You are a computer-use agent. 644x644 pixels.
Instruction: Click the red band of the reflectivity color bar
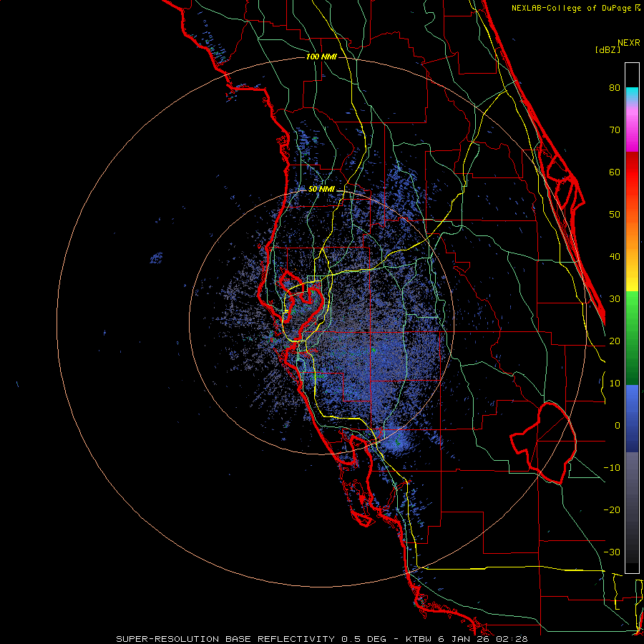(x=632, y=172)
